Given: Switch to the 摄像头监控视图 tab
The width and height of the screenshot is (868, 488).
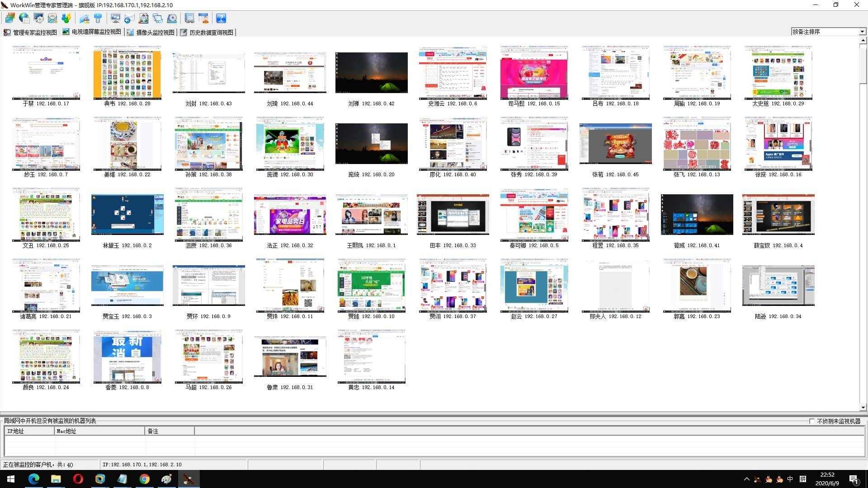Looking at the screenshot, I should coord(151,33).
